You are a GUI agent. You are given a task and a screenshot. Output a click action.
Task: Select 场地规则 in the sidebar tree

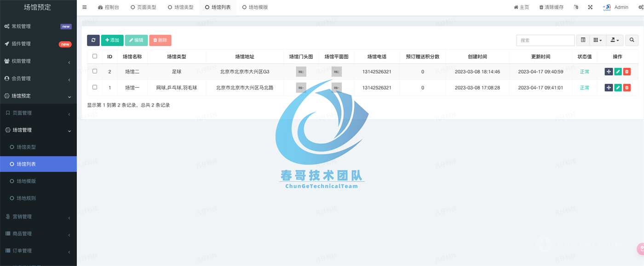click(x=38, y=198)
